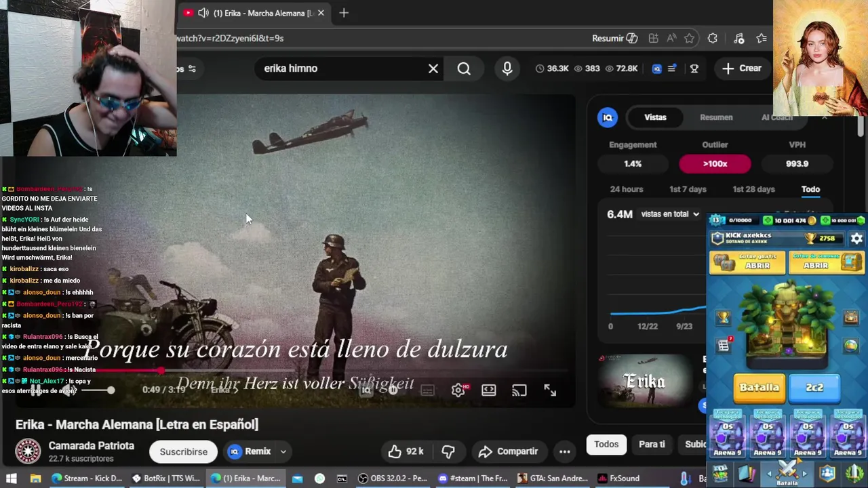The height and width of the screenshot is (488, 868).
Task: Start a match with the Batalla button
Action: tap(759, 387)
